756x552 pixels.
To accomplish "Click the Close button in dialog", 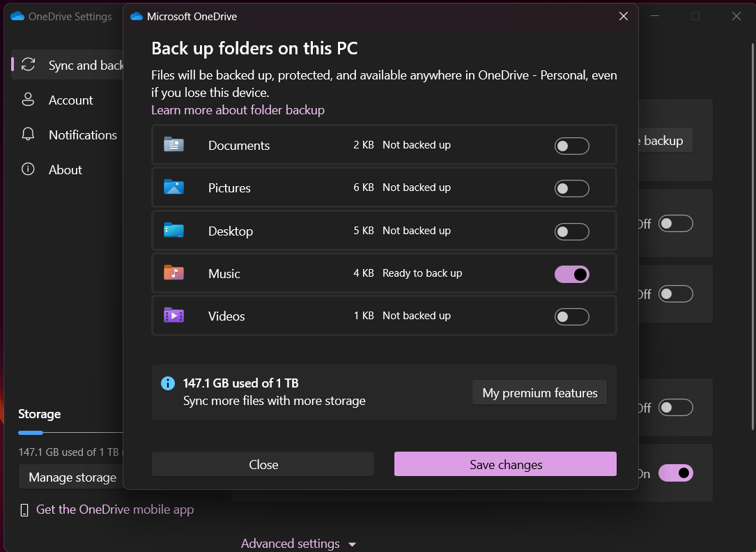I will (263, 463).
